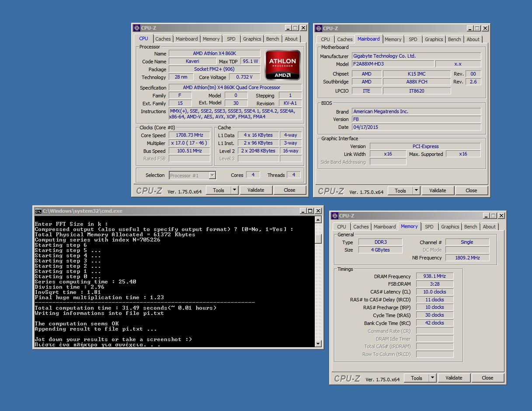
Task: Open Bench tab in Memory window
Action: [471, 227]
